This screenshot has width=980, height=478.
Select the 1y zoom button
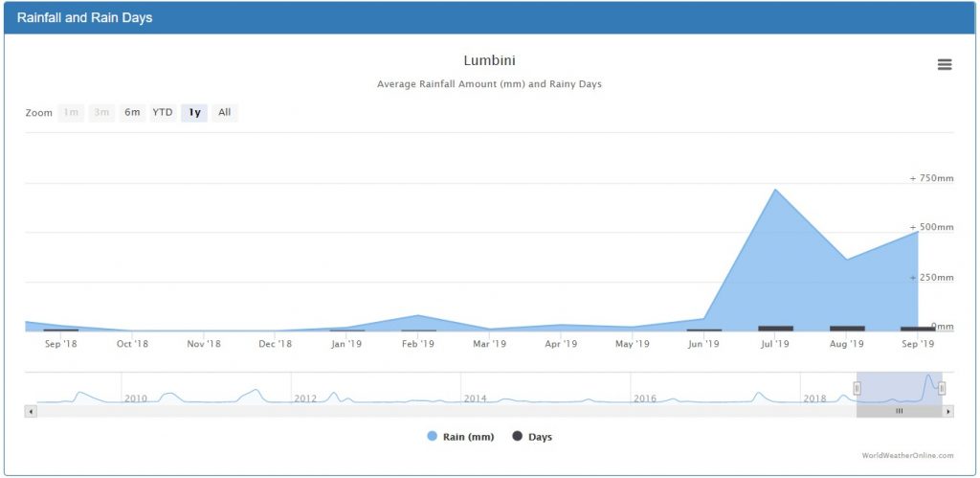pos(194,112)
